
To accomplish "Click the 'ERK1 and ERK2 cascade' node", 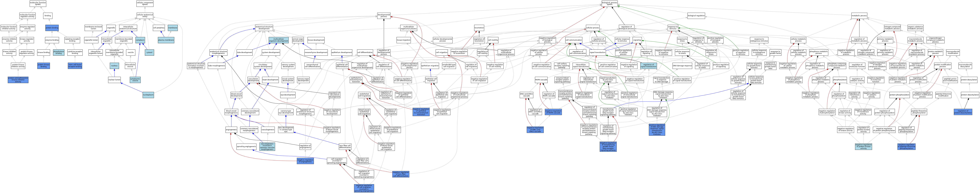I will pyautogui.click(x=526, y=95).
